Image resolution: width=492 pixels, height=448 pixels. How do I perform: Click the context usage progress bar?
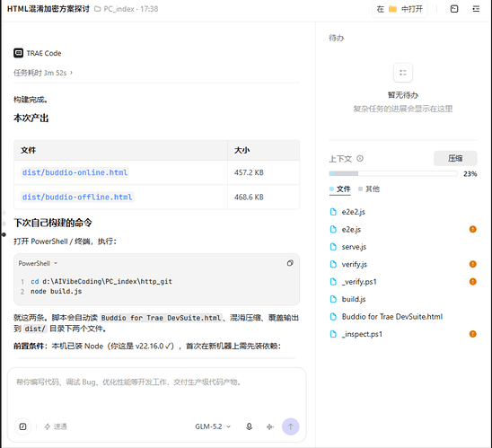[x=393, y=173]
